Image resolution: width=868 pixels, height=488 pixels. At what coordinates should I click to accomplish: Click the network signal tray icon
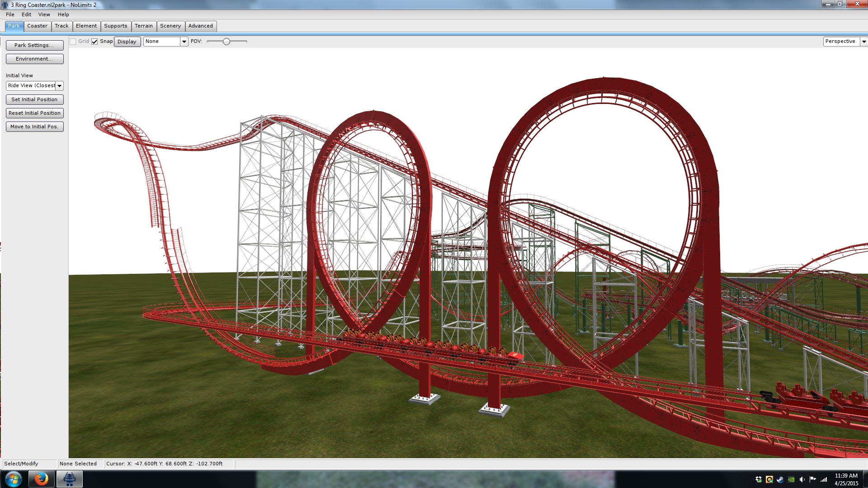coord(824,480)
